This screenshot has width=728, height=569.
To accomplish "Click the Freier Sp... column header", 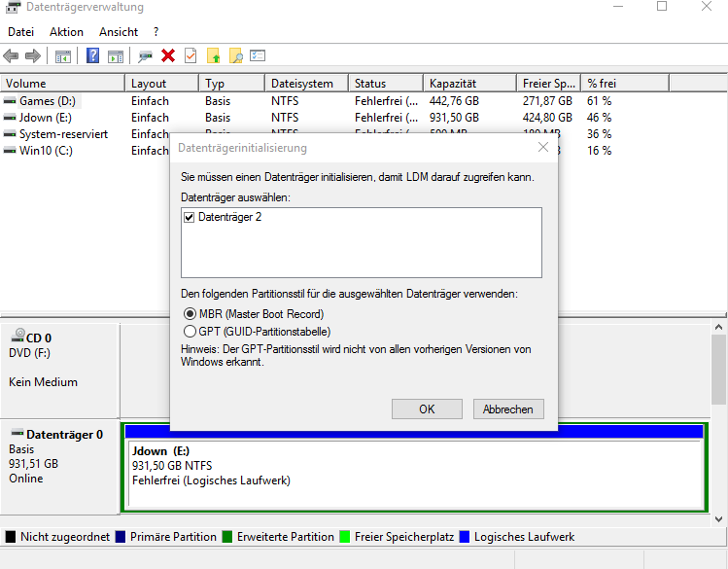I will [549, 84].
